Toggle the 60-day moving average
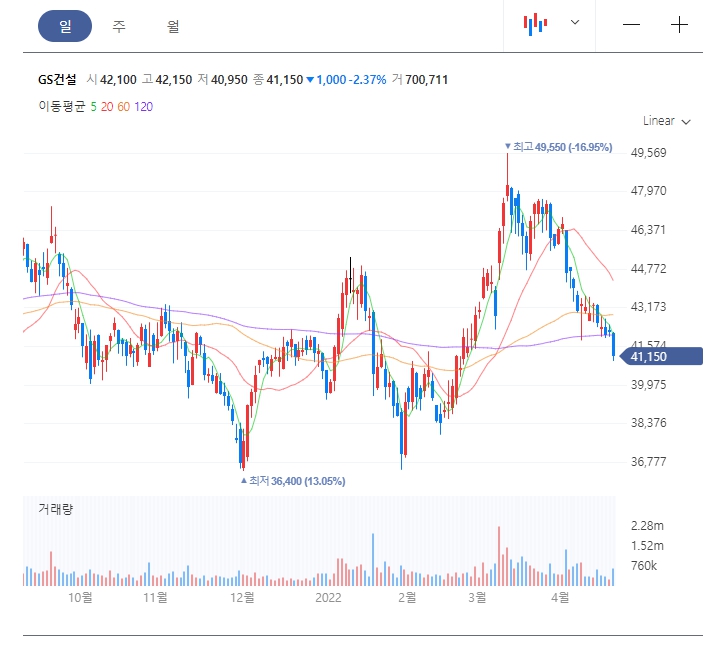Screen dimensions: 720x666 coord(124,107)
